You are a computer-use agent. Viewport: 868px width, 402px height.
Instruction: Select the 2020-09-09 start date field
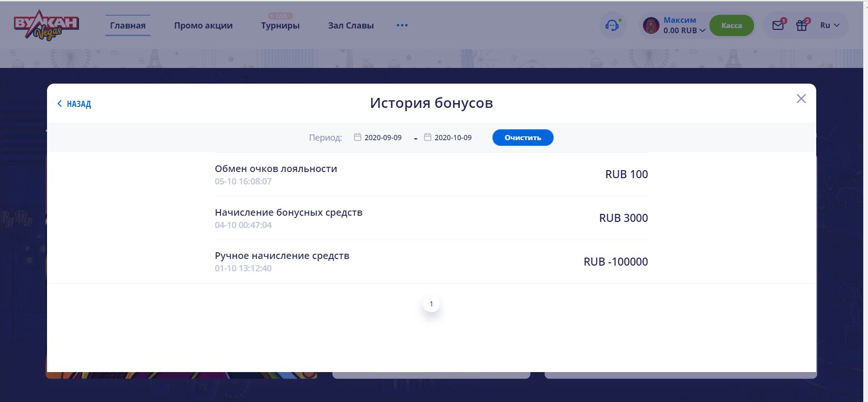pyautogui.click(x=383, y=138)
